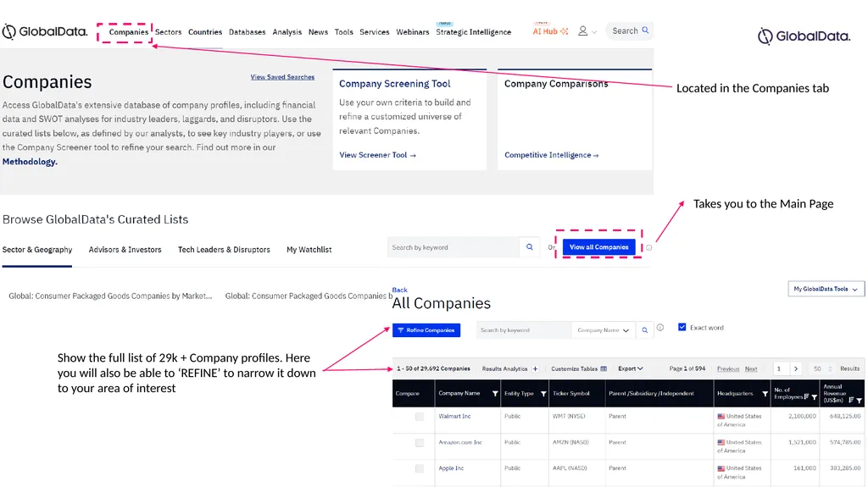Open the Methodology link
The width and height of the screenshot is (868, 487).
tap(30, 162)
